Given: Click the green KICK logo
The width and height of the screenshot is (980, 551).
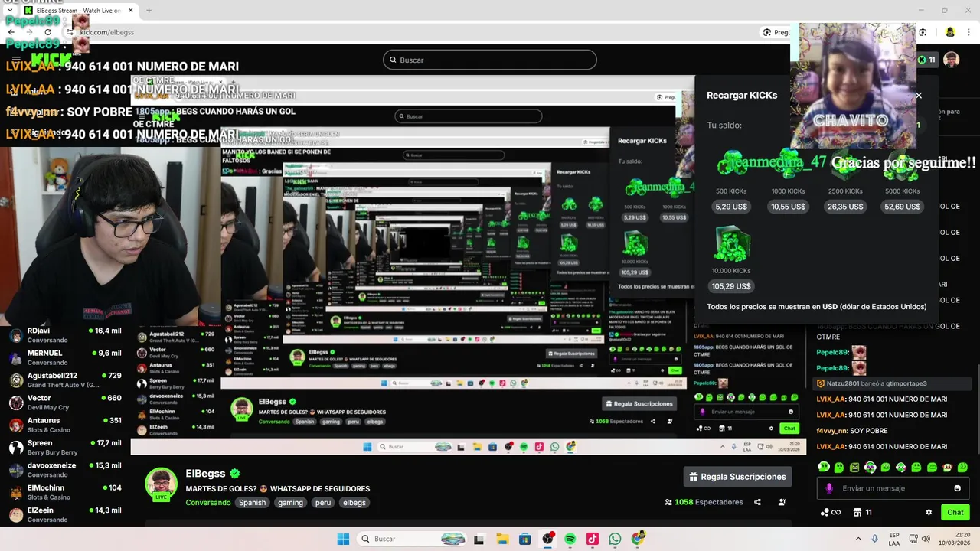Looking at the screenshot, I should tap(51, 59).
